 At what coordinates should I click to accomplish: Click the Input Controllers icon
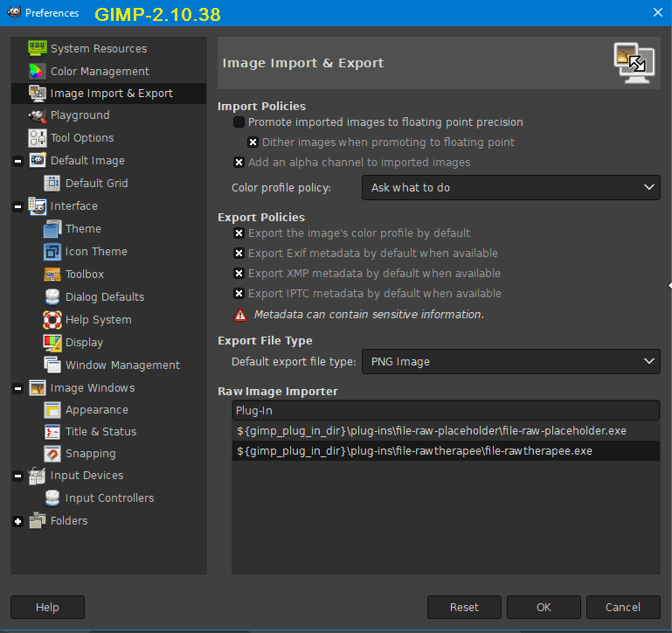52,498
